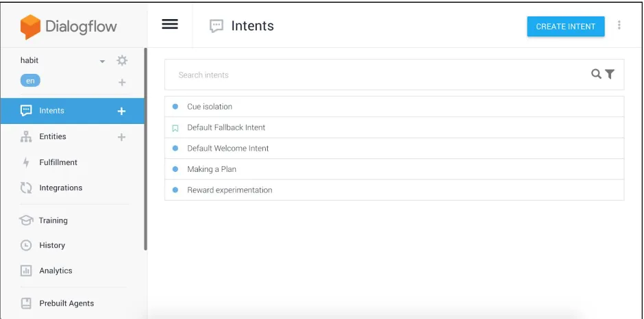Open agent settings gear icon
This screenshot has width=644, height=319.
(122, 61)
